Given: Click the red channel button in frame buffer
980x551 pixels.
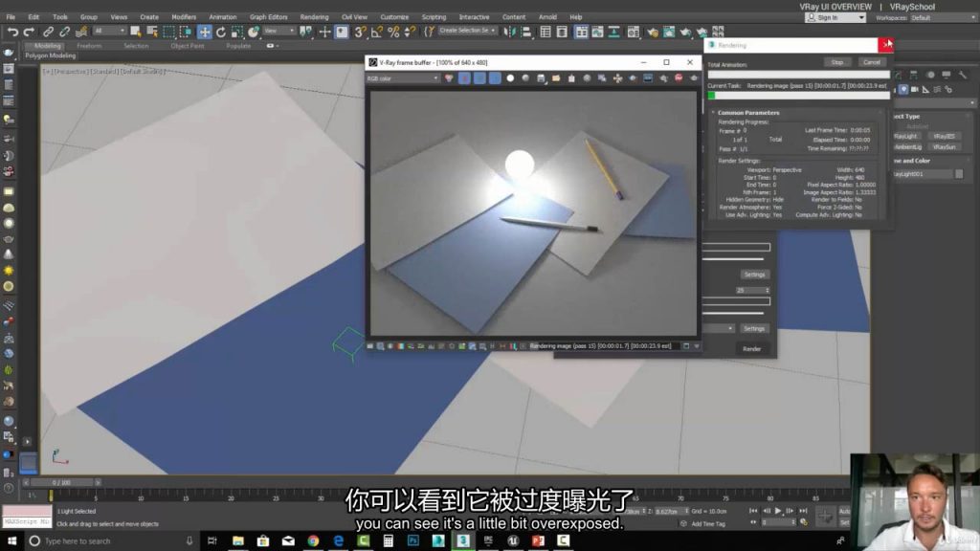Looking at the screenshot, I should coord(465,78).
